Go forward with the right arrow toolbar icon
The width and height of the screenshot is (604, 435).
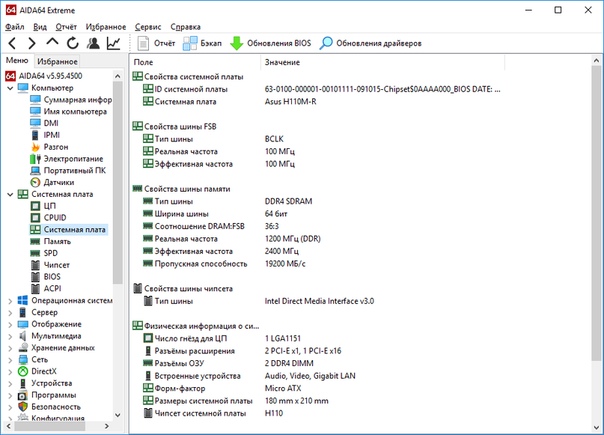click(32, 43)
